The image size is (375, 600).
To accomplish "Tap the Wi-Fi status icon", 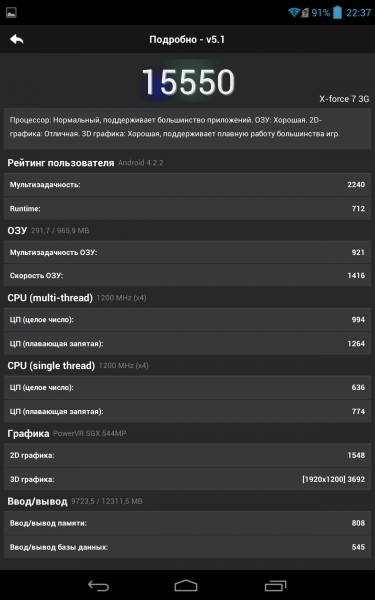I will click(x=294, y=13).
